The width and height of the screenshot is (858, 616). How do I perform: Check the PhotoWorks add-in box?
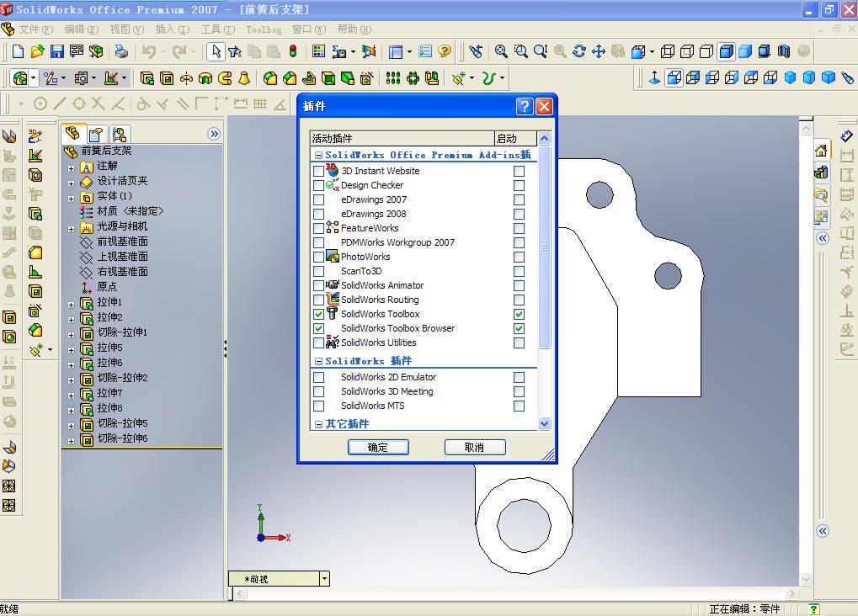coord(318,257)
